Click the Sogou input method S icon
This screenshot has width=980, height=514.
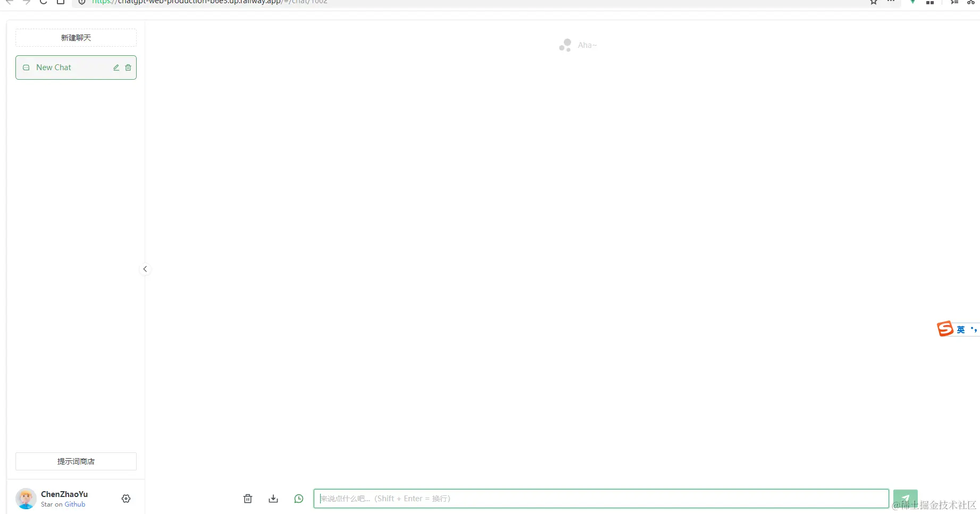click(x=945, y=329)
